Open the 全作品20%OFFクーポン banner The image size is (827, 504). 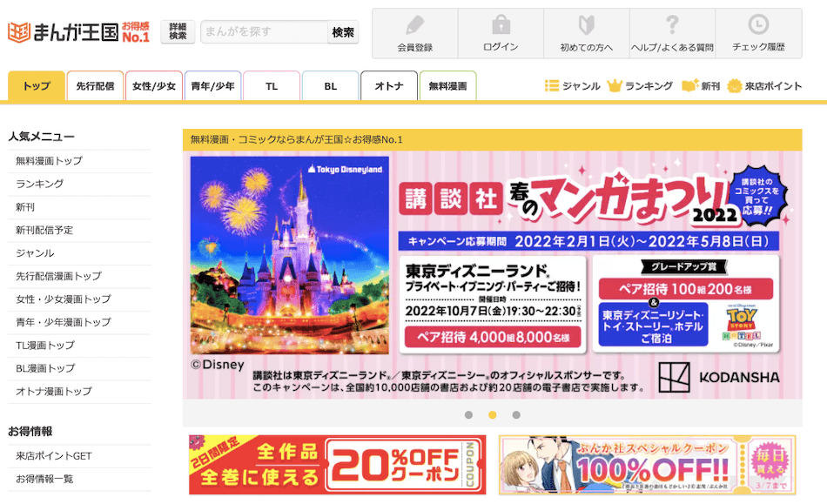338,465
